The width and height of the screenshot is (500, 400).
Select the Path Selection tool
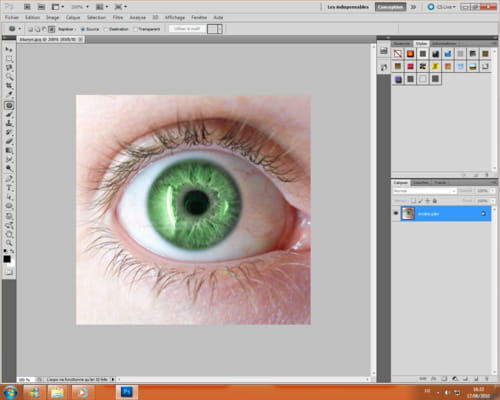(x=9, y=197)
